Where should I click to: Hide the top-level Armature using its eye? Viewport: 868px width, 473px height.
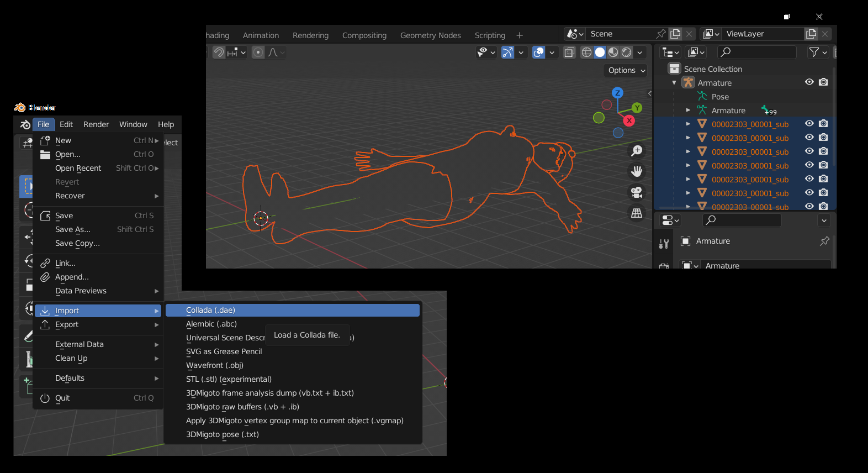(809, 82)
